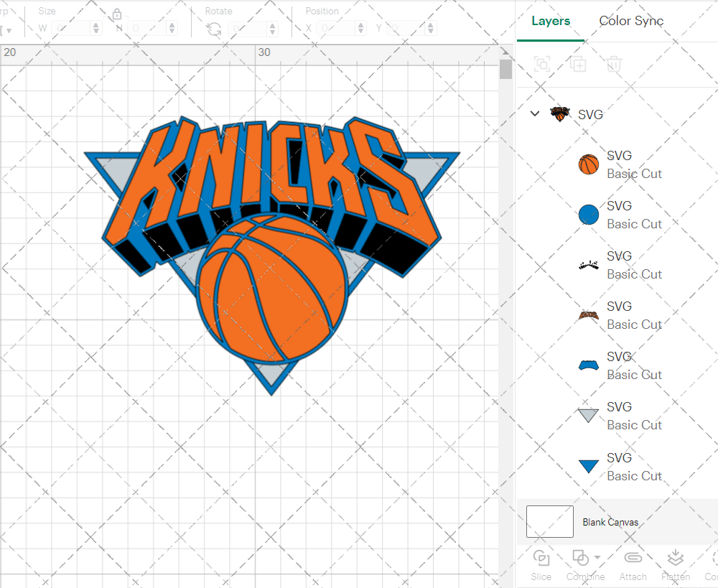The width and height of the screenshot is (718, 588).
Task: Click the Blank Canvas label
Action: [610, 522]
